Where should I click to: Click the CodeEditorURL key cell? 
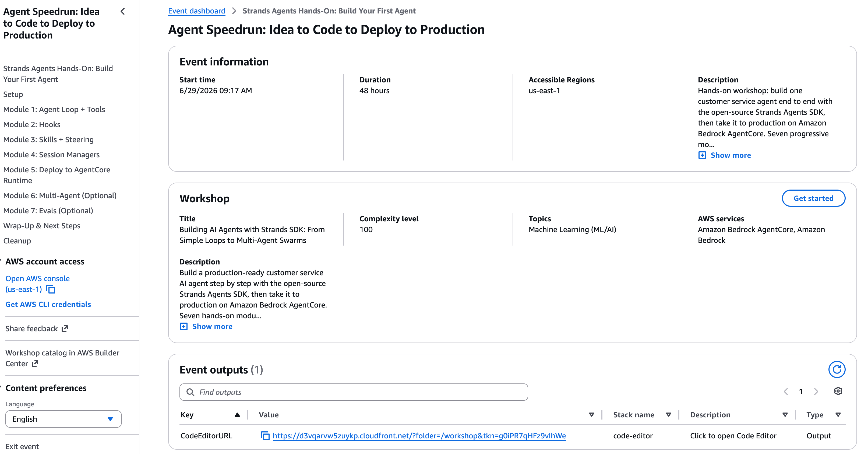tap(206, 436)
